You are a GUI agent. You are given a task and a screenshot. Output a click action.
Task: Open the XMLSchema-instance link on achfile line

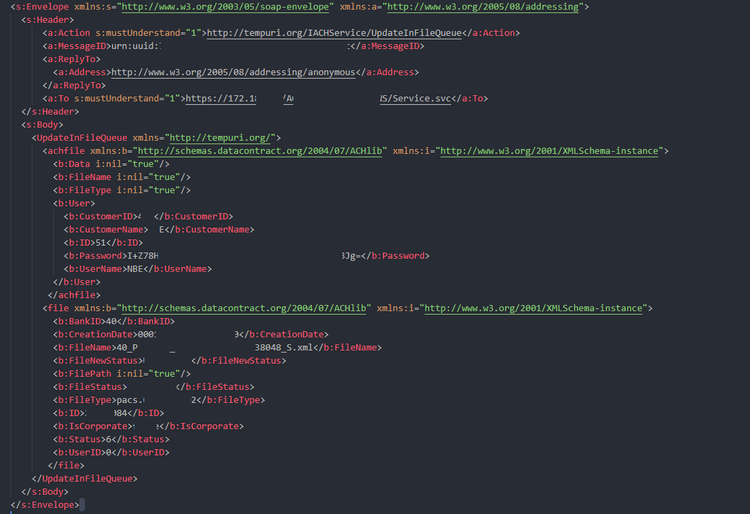tap(551, 150)
